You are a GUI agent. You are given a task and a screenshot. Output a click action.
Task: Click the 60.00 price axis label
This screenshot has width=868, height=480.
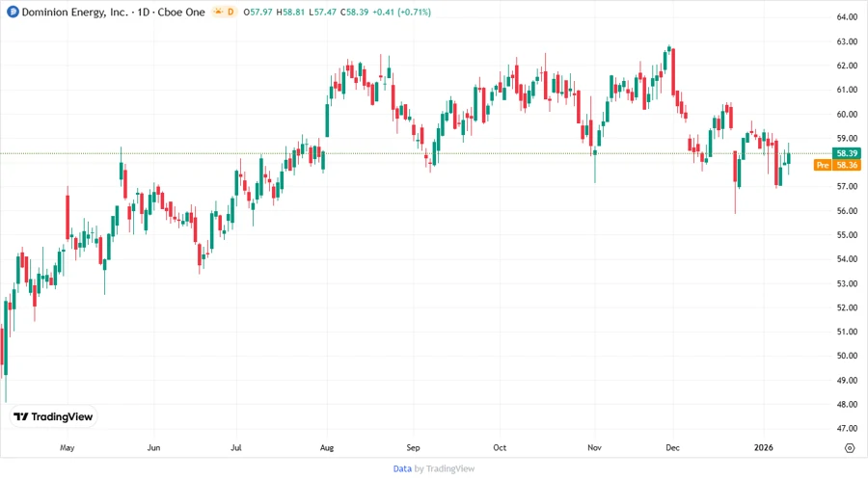click(x=847, y=114)
